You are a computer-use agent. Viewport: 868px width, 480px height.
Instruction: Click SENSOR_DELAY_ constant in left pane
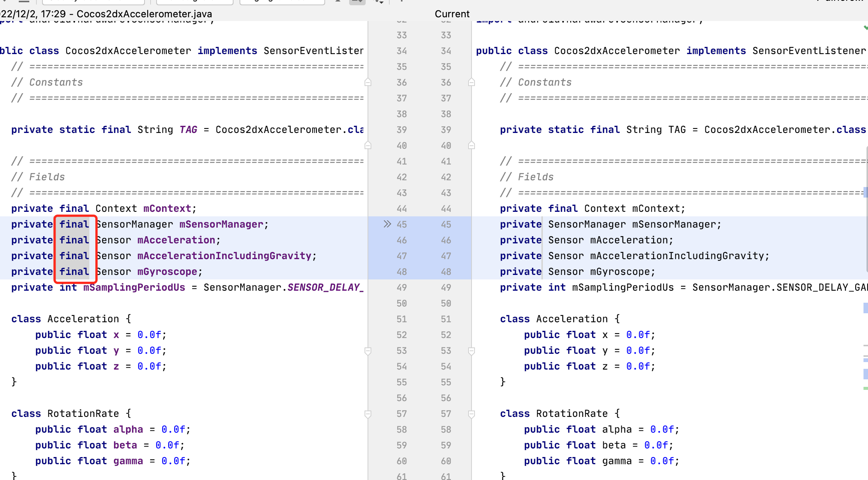tap(325, 287)
